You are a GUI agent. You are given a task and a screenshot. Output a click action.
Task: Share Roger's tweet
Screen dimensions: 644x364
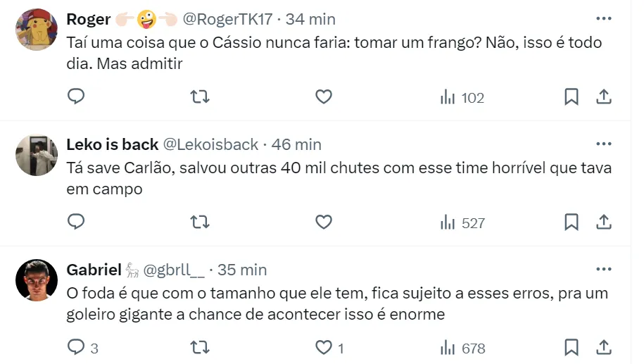click(x=603, y=97)
